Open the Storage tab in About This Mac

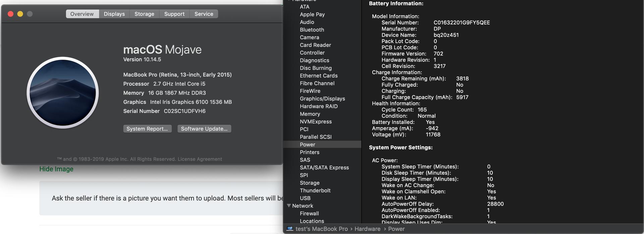pyautogui.click(x=144, y=14)
